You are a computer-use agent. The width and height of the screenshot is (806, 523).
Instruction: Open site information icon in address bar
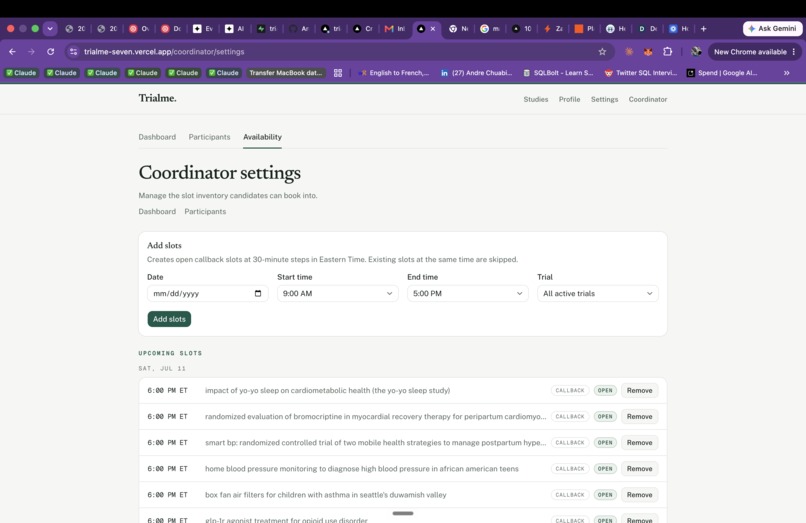click(x=74, y=51)
